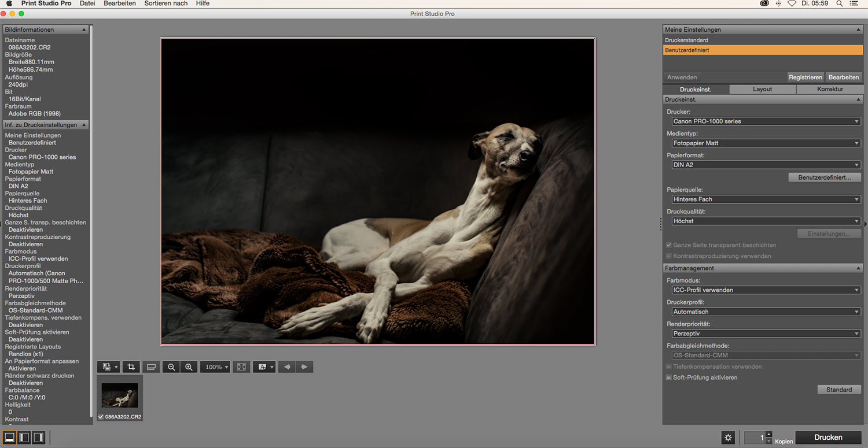
Task: Click the 'Benutzerdefiniert...' paper size button
Action: pos(824,177)
